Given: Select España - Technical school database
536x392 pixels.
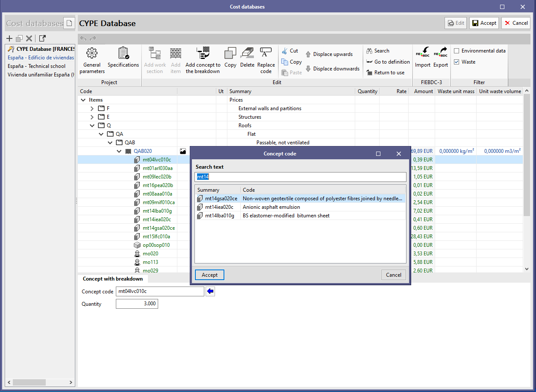Looking at the screenshot, I should pos(37,66).
